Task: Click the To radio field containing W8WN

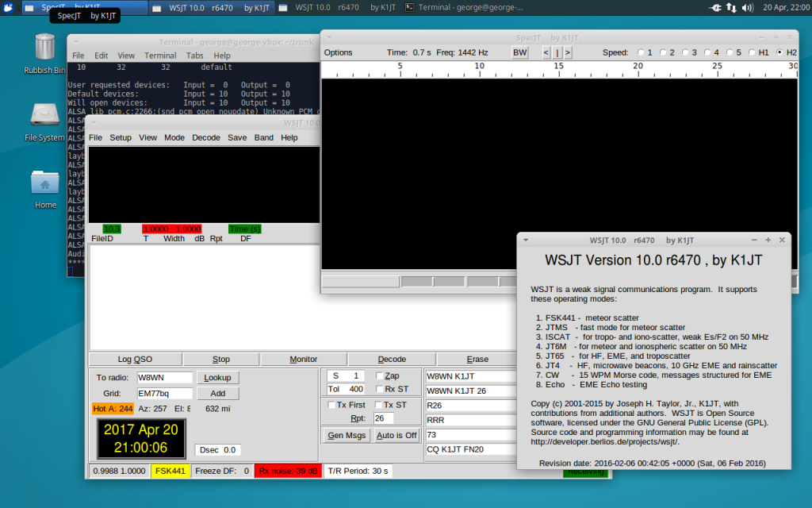Action: 165,377
